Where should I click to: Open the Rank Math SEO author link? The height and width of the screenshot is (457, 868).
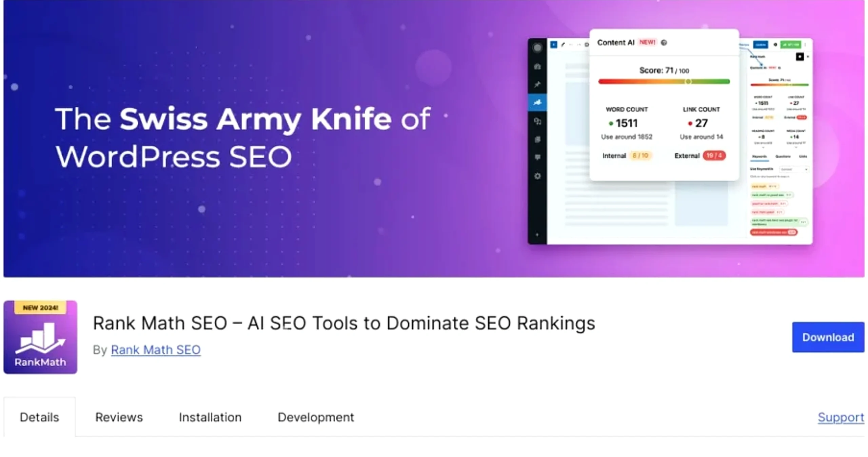pyautogui.click(x=156, y=350)
